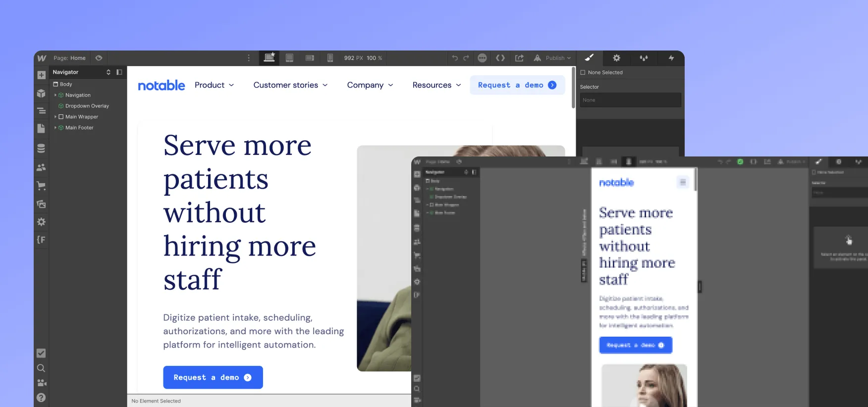Open the Audit checkmark panel in the larger window
868x407 pixels.
41,353
